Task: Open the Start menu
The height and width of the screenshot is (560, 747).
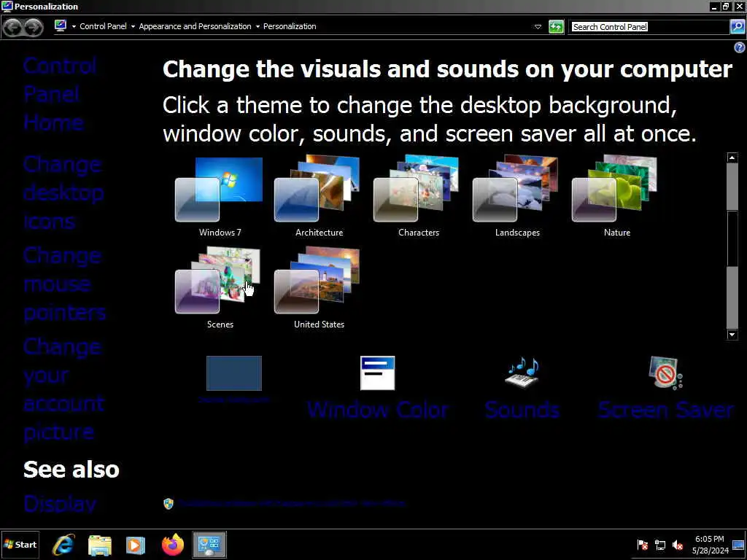Action: tap(20, 545)
